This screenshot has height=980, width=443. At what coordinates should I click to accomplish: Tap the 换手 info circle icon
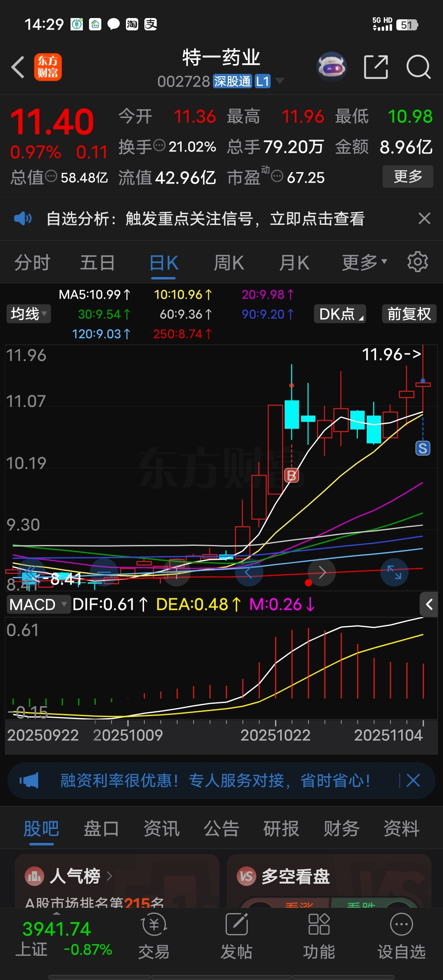tap(159, 145)
